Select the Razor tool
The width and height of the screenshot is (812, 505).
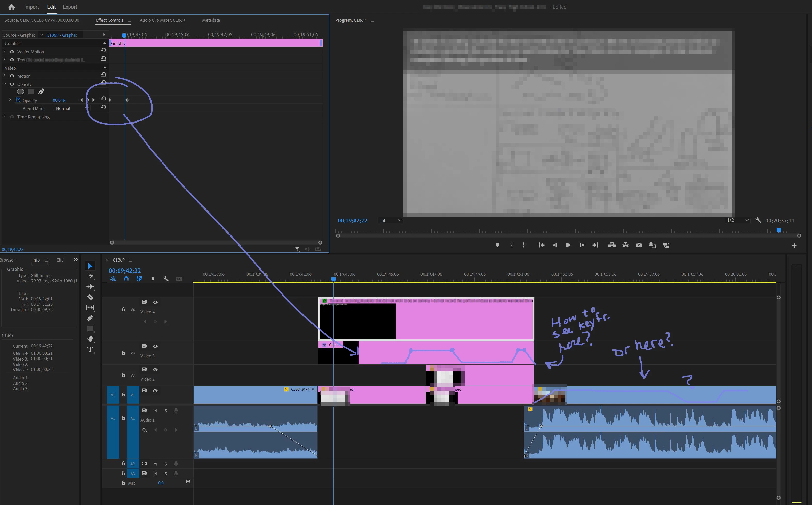[x=90, y=297]
